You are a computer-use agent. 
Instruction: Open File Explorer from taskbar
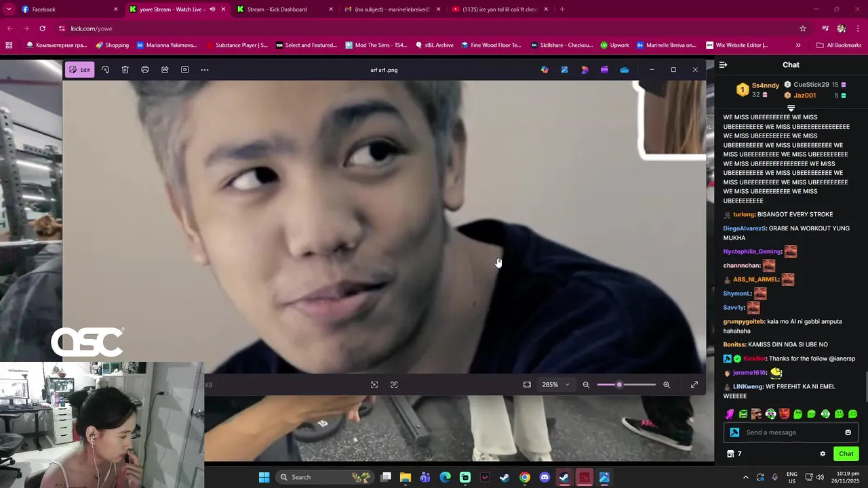405,477
